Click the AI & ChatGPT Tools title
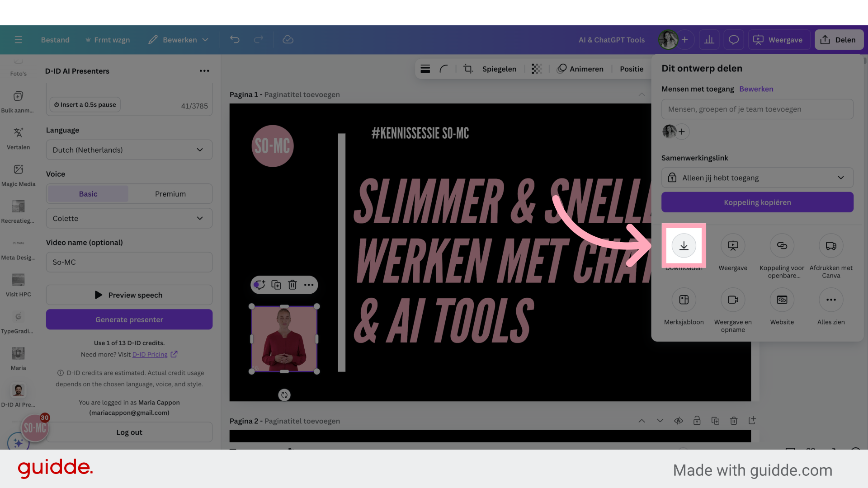The height and width of the screenshot is (488, 868). 612,40
